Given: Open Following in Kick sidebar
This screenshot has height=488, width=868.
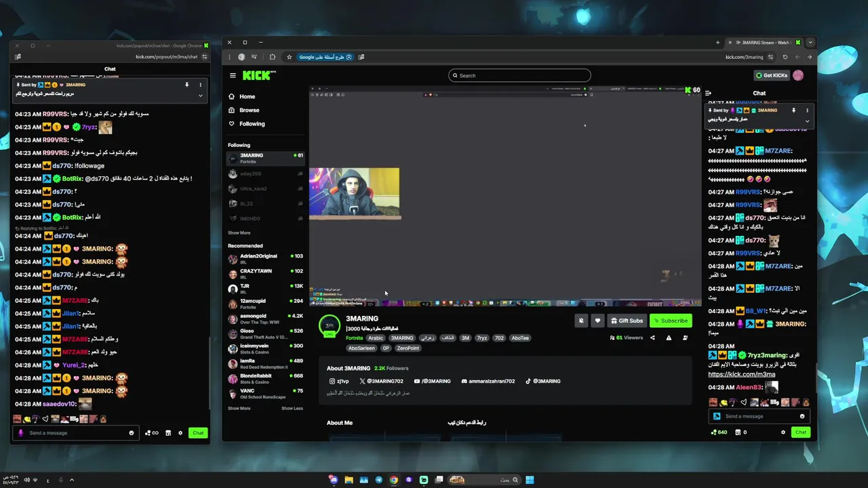Looking at the screenshot, I should pyautogui.click(x=252, y=124).
